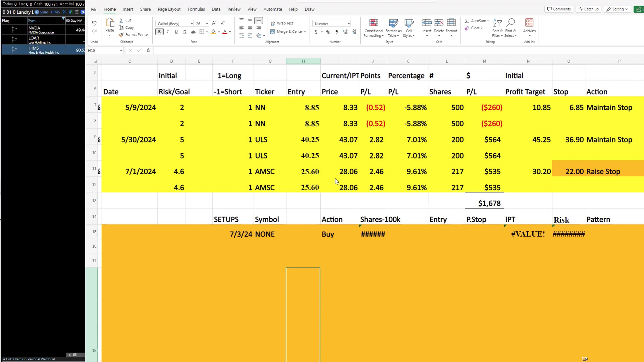Click the AutoSum button
This screenshot has height=362, width=644.
tap(477, 21)
